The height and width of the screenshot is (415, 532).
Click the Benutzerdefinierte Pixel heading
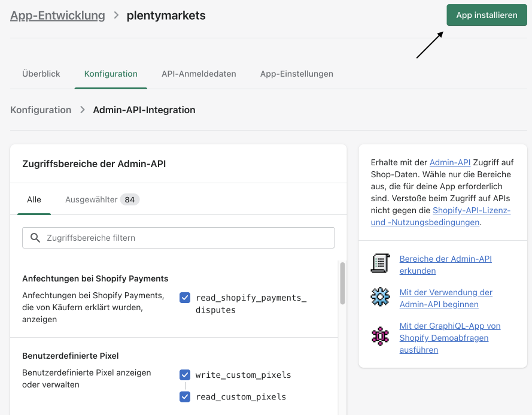[x=70, y=356]
